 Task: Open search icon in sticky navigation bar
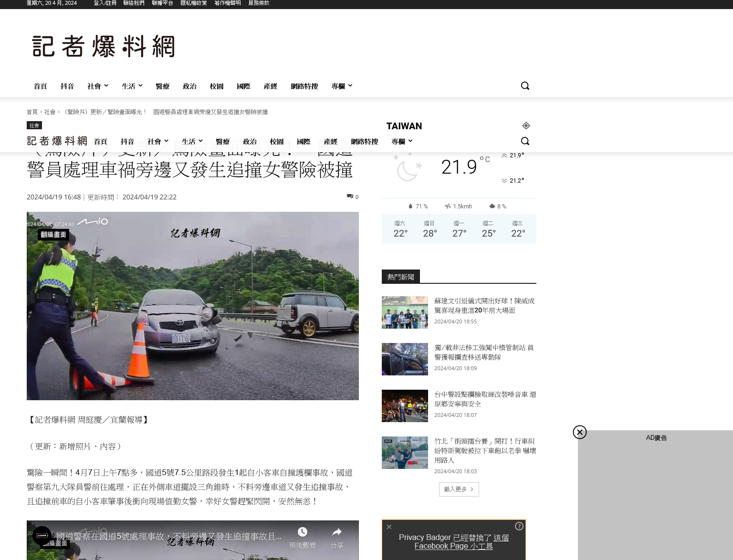click(525, 141)
